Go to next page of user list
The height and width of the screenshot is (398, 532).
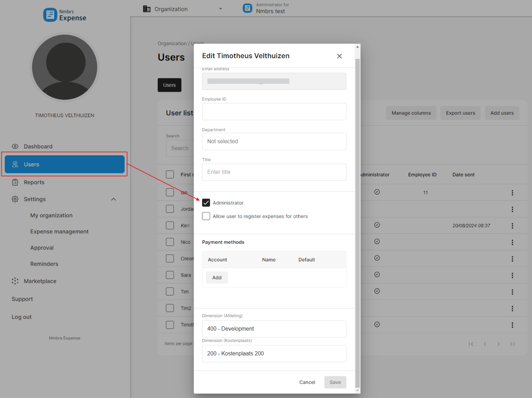click(x=499, y=344)
